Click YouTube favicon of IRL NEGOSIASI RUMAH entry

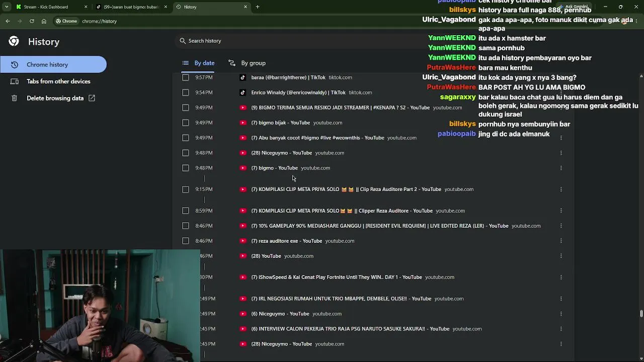point(243,299)
